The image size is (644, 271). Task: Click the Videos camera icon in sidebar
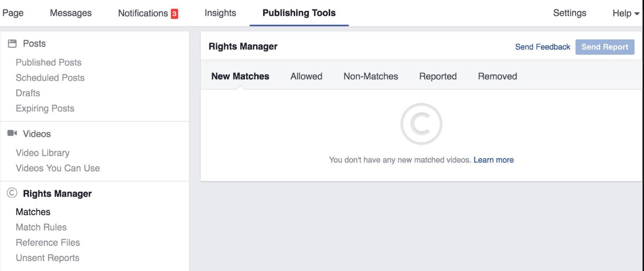(x=12, y=134)
